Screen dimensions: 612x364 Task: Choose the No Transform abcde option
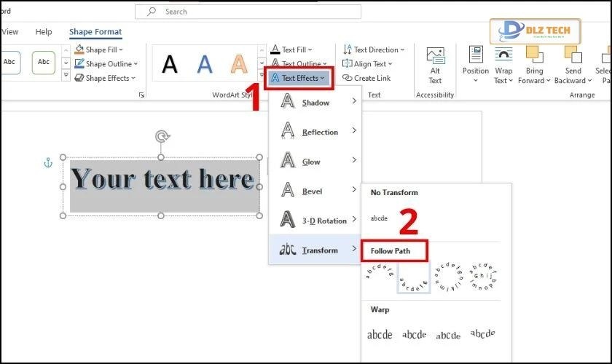click(x=379, y=218)
